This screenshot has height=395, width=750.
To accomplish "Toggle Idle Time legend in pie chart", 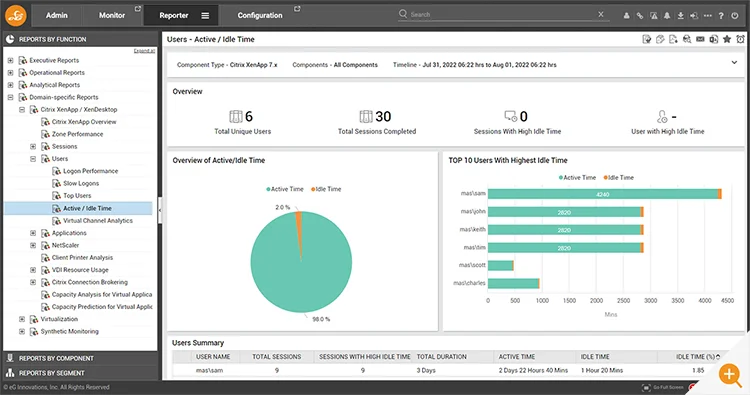I will [x=326, y=189].
